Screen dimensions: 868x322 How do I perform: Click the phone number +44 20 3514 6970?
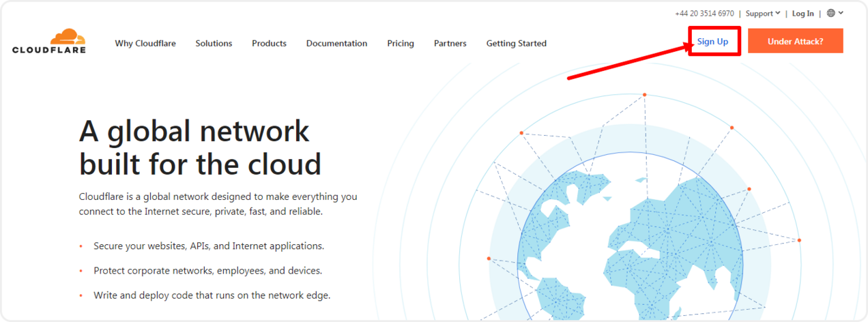(x=704, y=14)
